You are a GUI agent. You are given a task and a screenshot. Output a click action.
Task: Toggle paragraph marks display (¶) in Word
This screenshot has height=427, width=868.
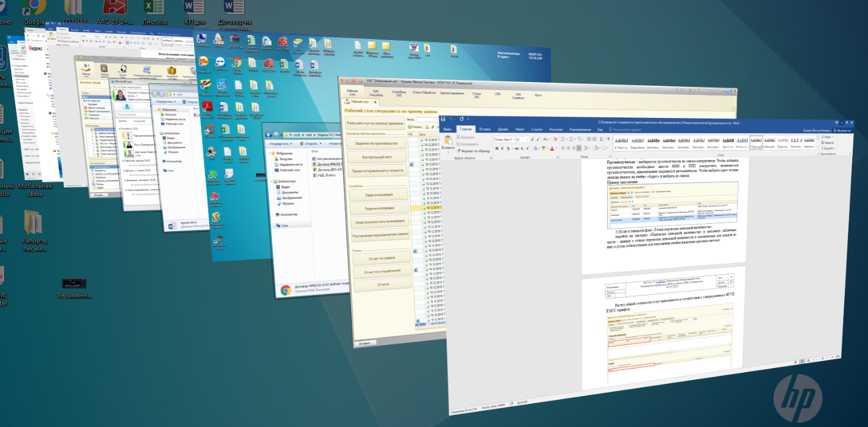[x=608, y=139]
